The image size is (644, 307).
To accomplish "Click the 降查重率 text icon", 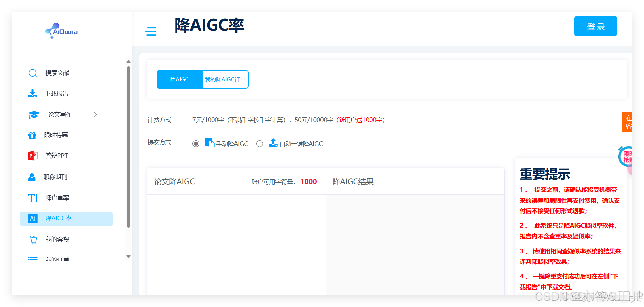I will [x=32, y=198].
